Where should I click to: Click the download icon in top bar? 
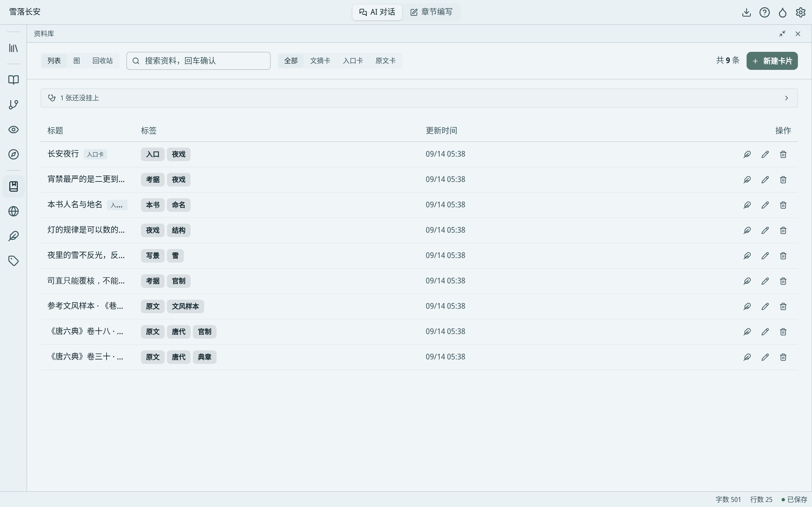[x=746, y=12]
